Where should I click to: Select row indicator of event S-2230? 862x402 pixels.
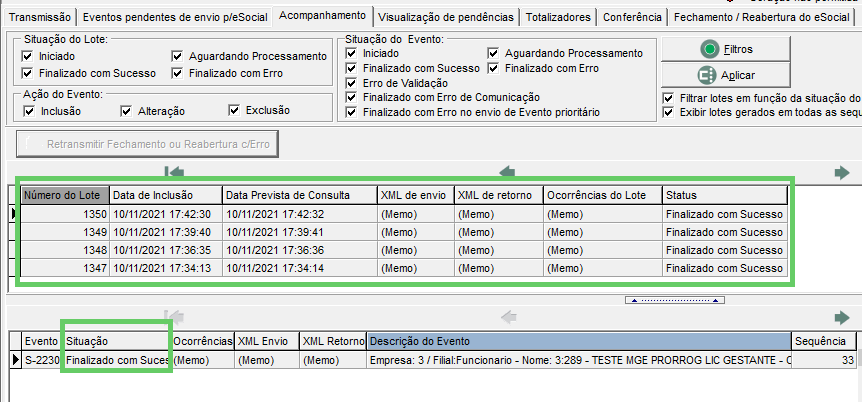click(15, 361)
